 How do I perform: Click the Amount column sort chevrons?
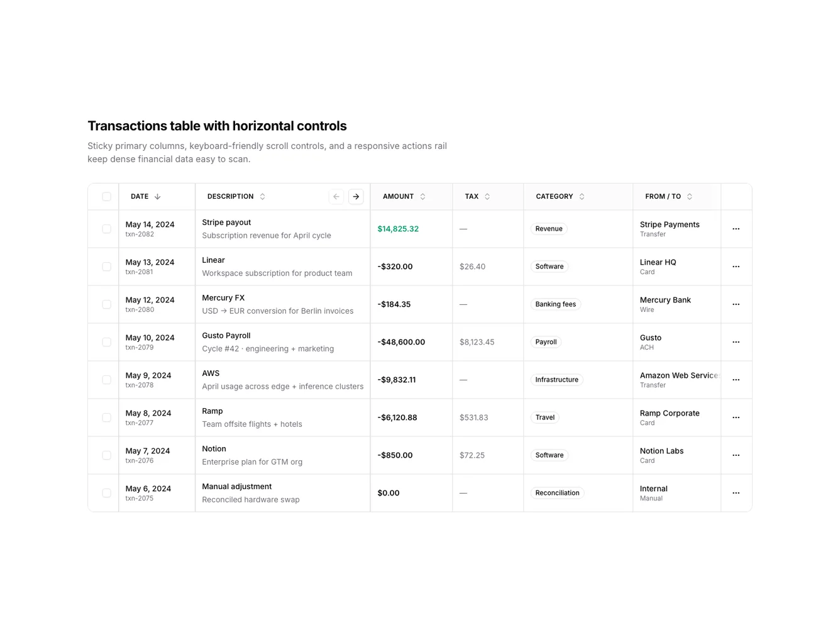(423, 196)
